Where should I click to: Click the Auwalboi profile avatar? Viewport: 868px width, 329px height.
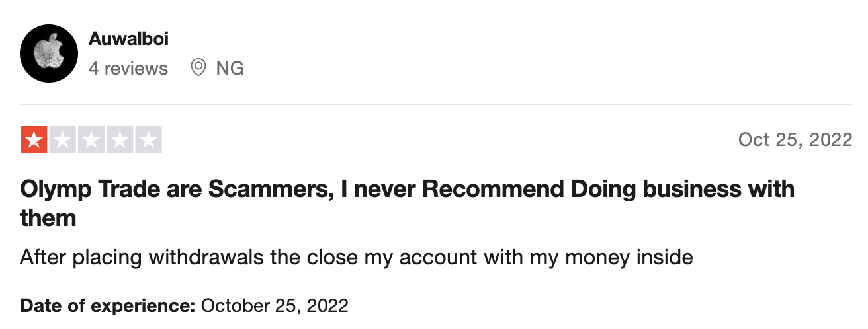(49, 54)
